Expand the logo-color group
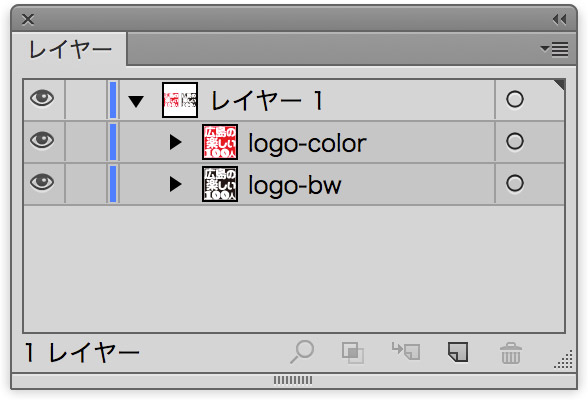 [x=176, y=142]
